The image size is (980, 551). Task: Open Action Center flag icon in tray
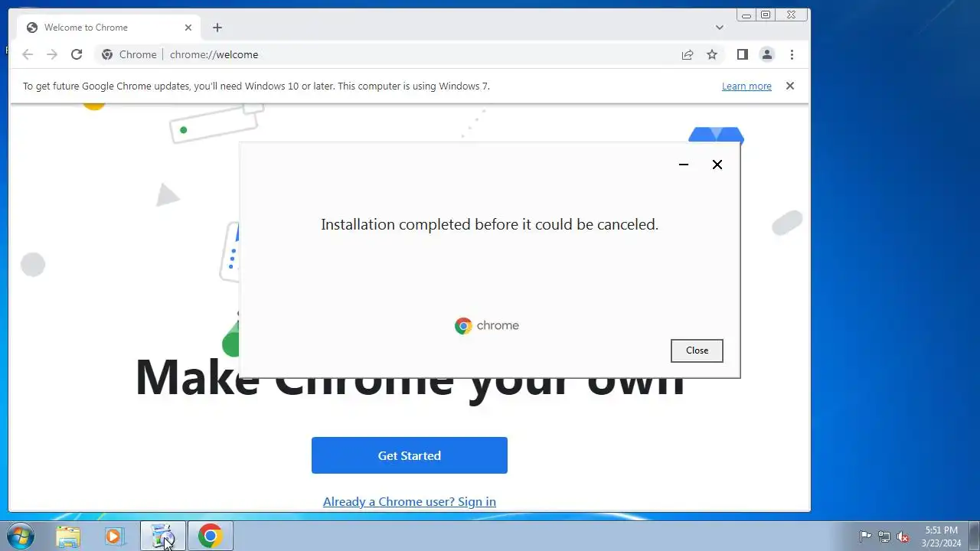tap(865, 536)
